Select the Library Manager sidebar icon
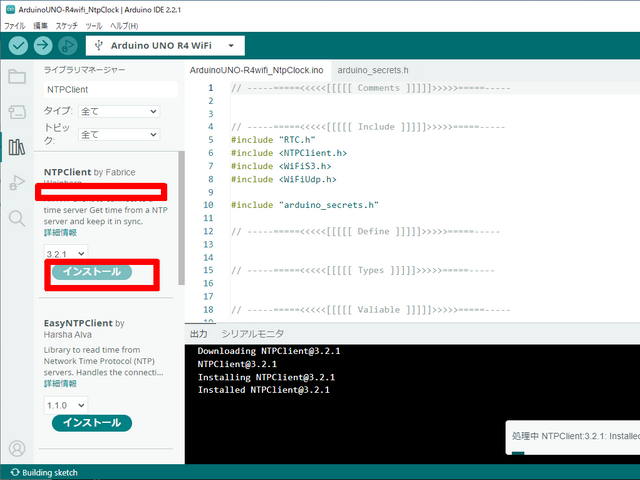 point(16,147)
